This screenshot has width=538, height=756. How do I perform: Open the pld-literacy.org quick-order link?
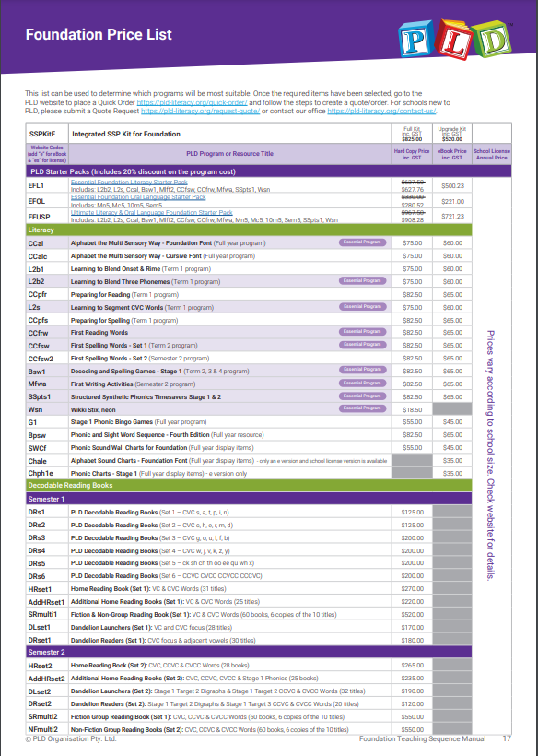coord(193,102)
